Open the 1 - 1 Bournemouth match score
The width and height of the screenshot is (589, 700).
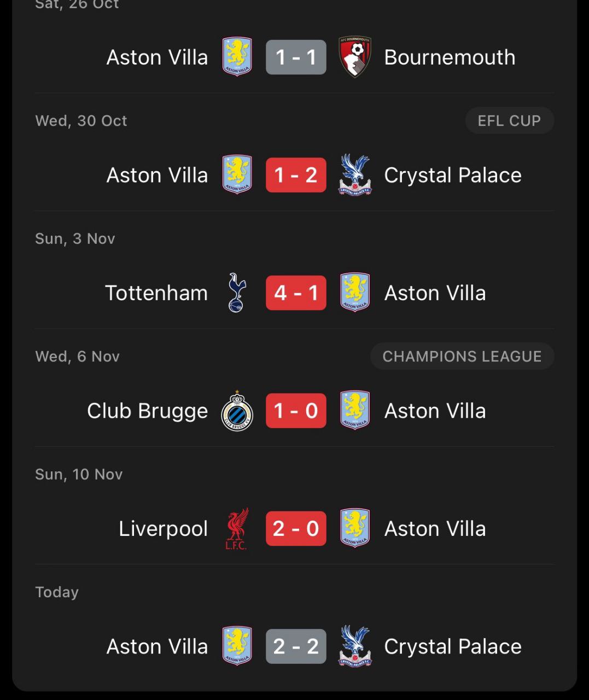click(x=296, y=57)
